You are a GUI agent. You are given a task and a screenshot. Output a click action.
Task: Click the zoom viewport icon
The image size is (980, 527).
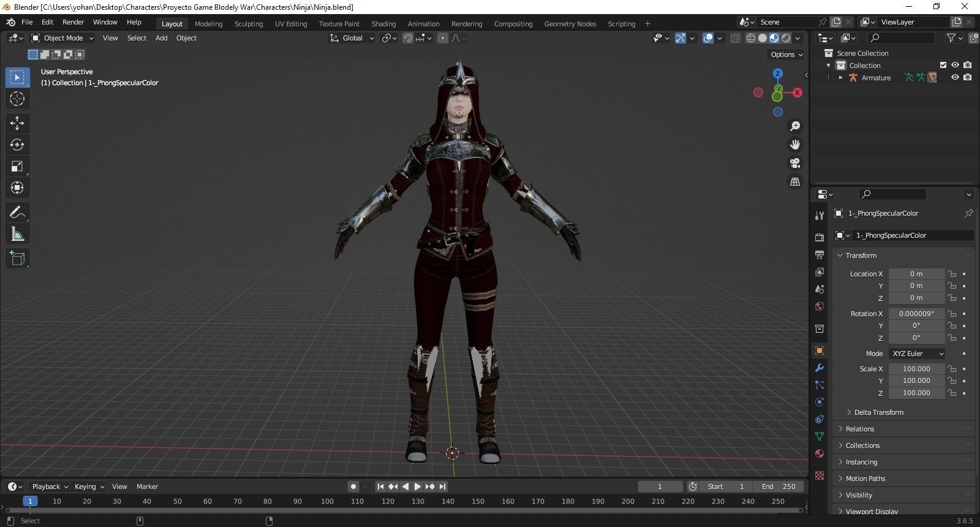795,126
